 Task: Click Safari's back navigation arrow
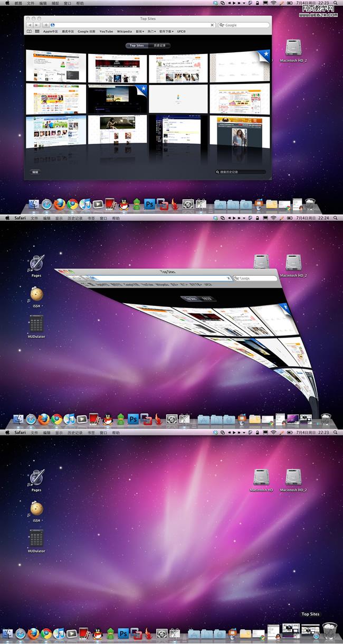coord(28,25)
